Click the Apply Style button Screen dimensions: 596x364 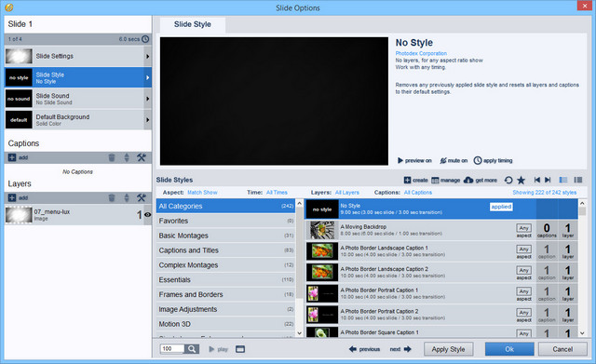pyautogui.click(x=449, y=349)
